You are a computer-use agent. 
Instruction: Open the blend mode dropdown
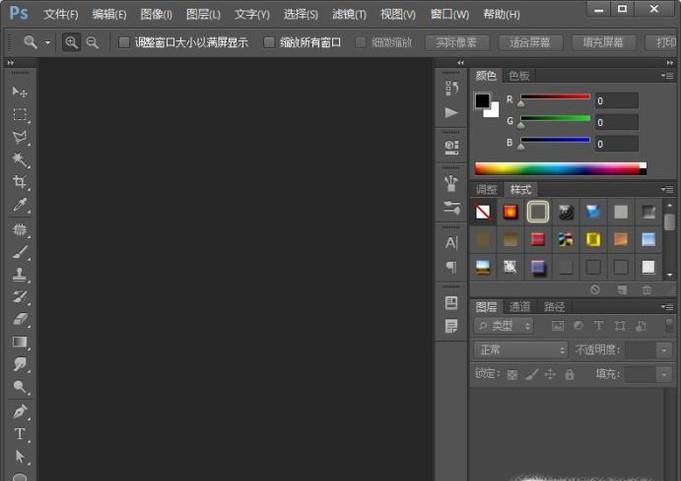520,350
